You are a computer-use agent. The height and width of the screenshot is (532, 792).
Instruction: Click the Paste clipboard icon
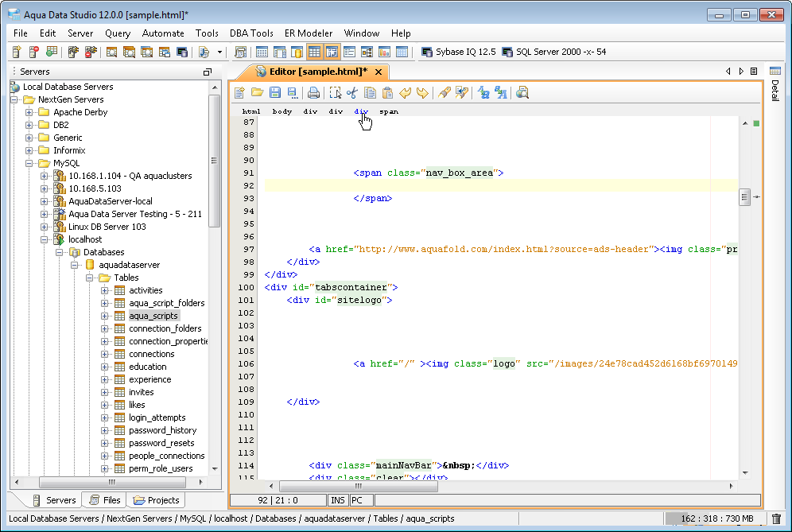point(388,93)
